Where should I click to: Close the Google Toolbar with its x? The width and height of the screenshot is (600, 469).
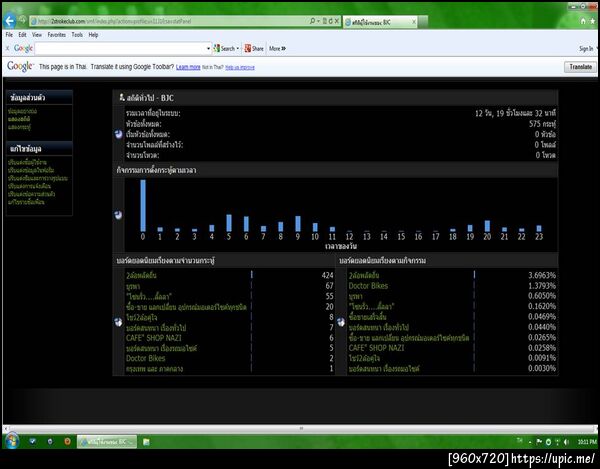point(7,49)
